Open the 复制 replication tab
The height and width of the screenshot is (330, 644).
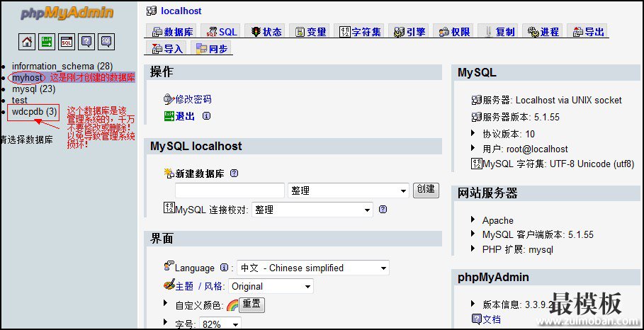(x=499, y=31)
